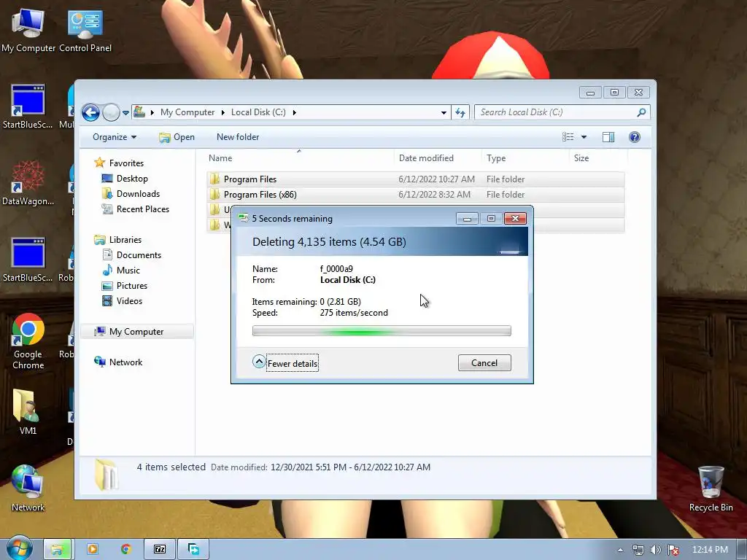Image resolution: width=747 pixels, height=560 pixels.
Task: Click Local Disk (C:) in address breadcrumb
Action: coord(258,112)
